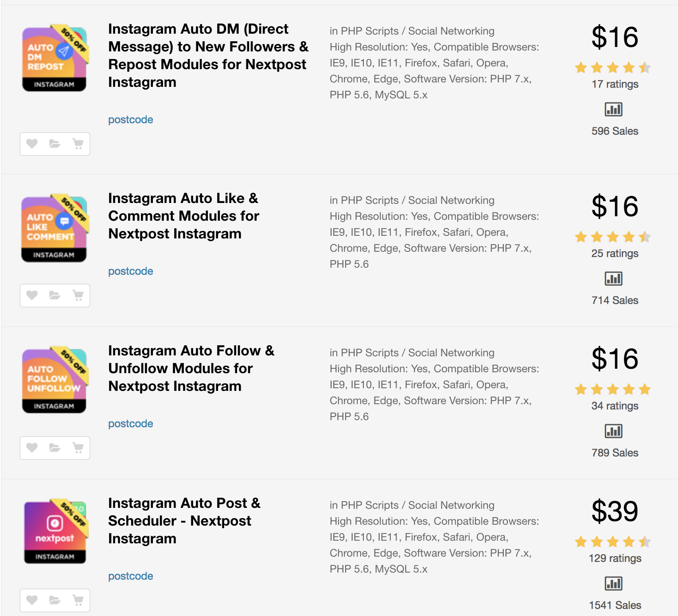Viewport: 678px width, 616px height.
Task: Add Auto DM Repost item to collection
Action: click(55, 144)
